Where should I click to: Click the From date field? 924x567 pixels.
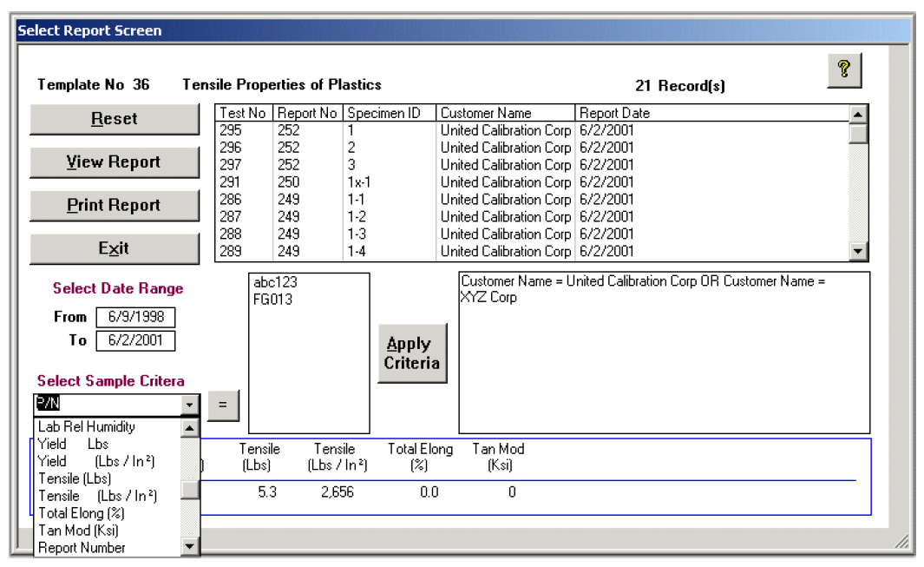point(135,317)
